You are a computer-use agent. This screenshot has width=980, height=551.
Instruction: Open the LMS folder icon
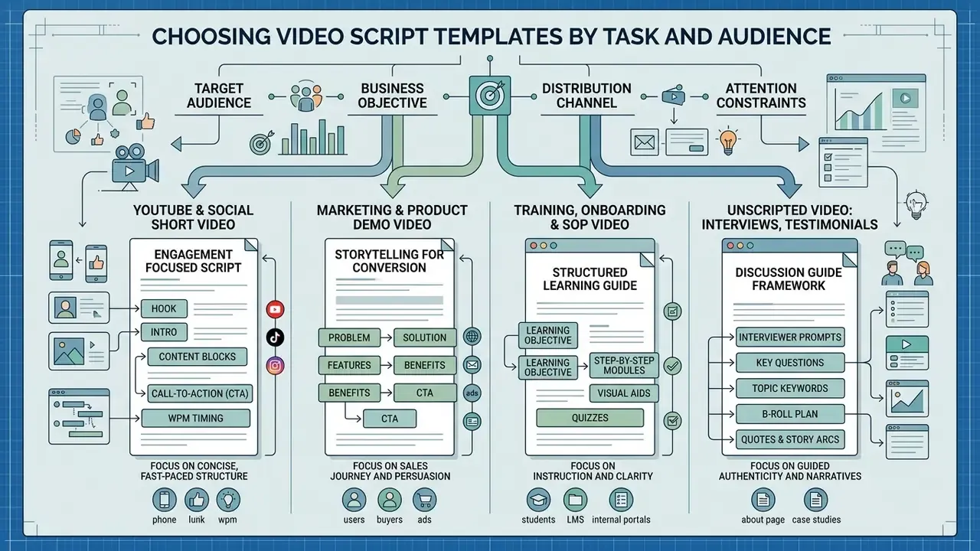[x=574, y=500]
